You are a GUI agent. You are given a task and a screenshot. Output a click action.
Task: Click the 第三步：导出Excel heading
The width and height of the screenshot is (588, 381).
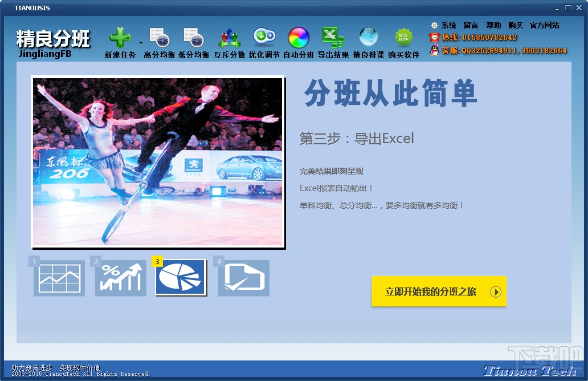click(357, 139)
